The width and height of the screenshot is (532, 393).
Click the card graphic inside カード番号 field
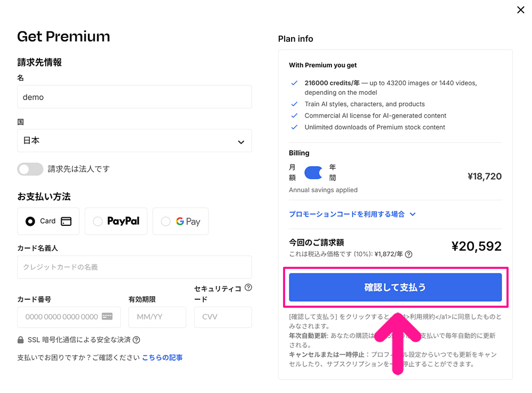point(106,317)
